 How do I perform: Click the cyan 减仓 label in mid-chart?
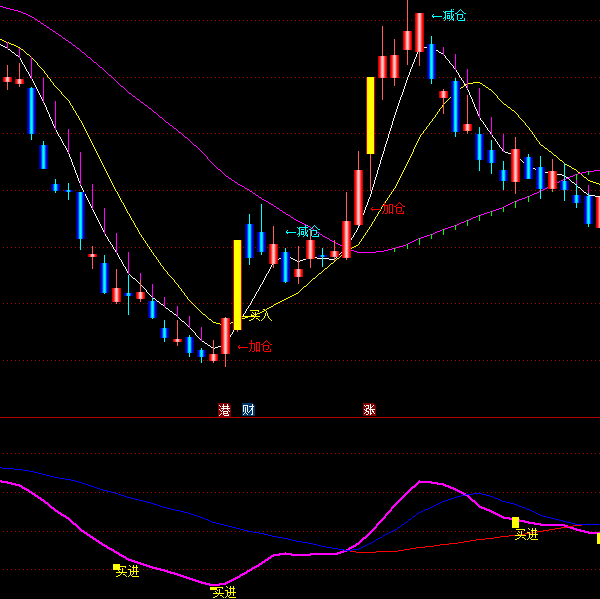pos(303,232)
